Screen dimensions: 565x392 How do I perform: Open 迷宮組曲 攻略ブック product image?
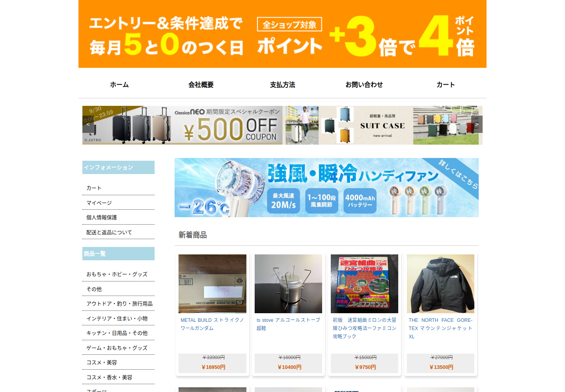pyautogui.click(x=365, y=284)
